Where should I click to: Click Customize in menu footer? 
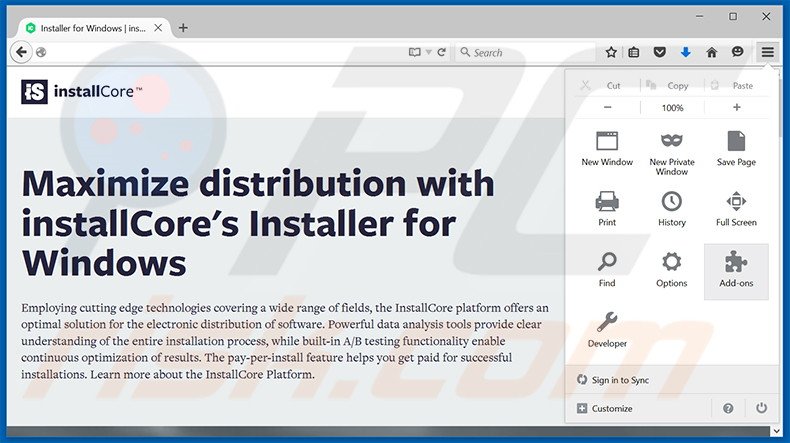pyautogui.click(x=638, y=408)
